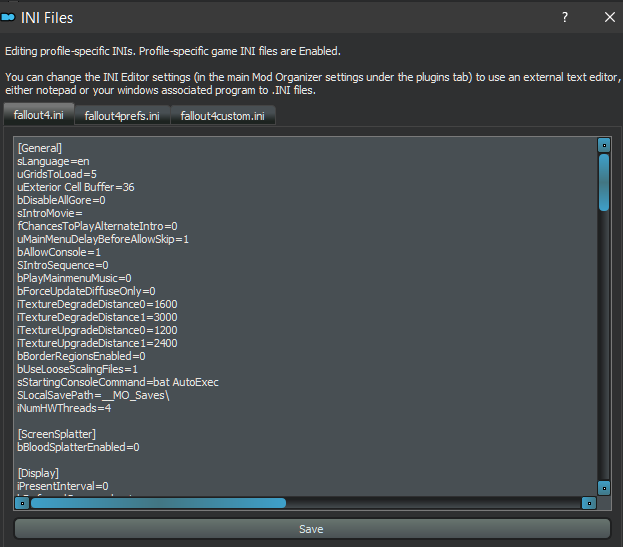
Task: Click the vertical scrollbar up arrow
Action: 604,145
